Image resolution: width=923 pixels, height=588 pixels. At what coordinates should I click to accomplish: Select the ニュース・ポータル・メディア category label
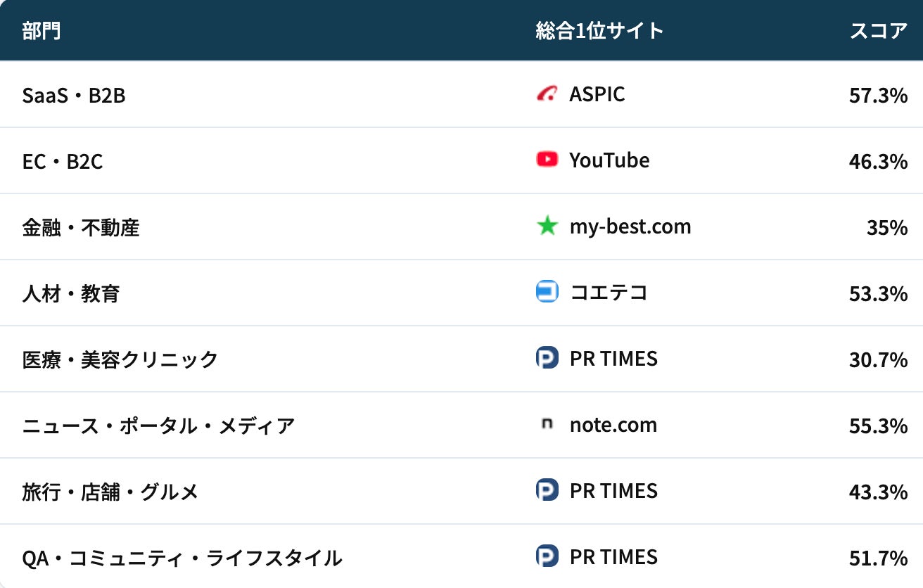158,426
